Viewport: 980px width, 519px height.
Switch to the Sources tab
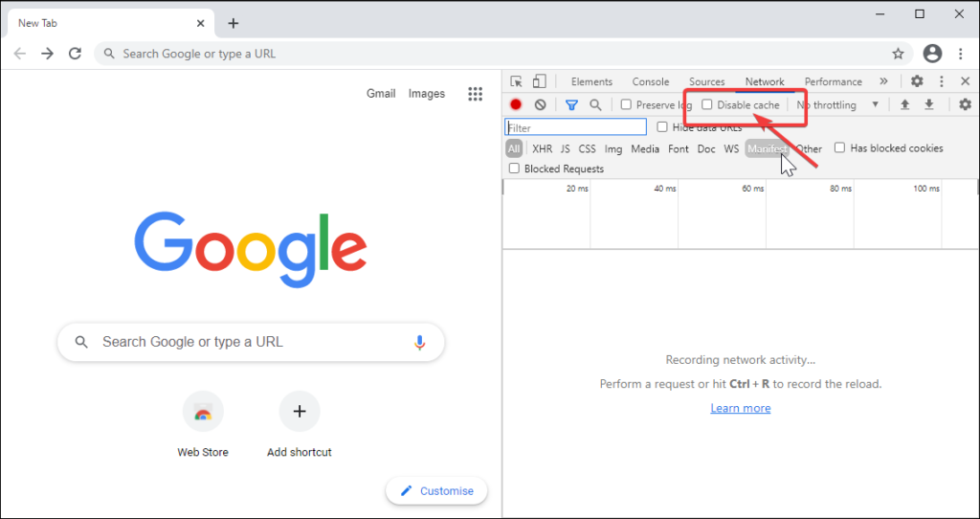(x=707, y=82)
